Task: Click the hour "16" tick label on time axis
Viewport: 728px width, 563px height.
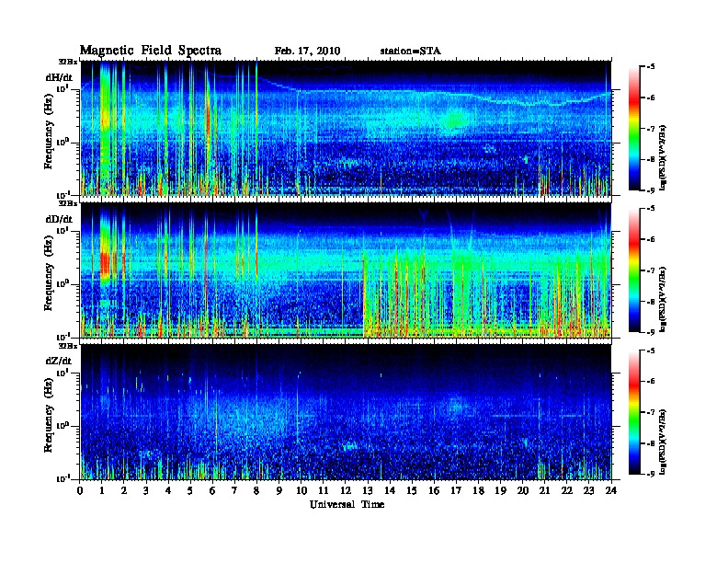Action: click(434, 491)
